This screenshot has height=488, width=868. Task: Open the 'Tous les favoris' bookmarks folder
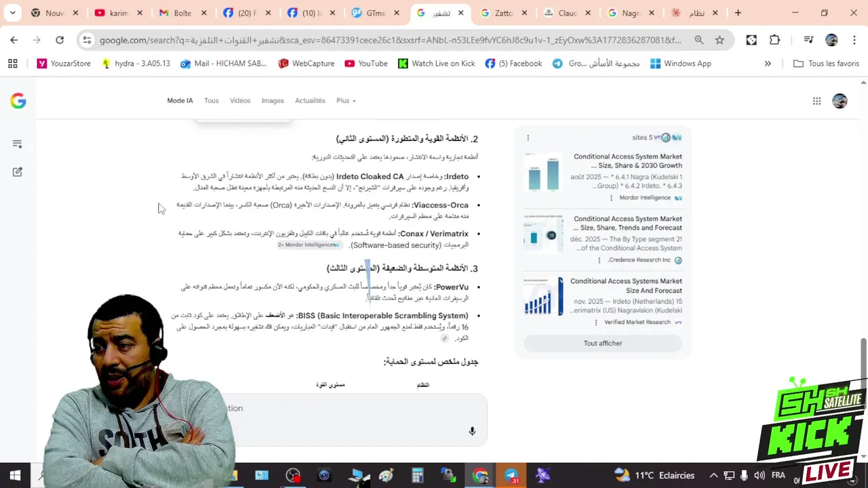(x=826, y=64)
